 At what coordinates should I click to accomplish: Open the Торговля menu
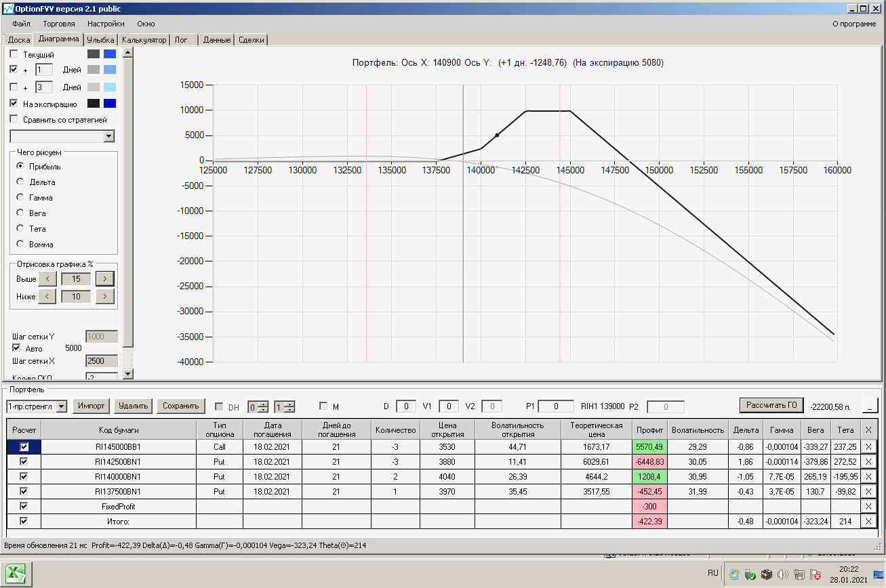[x=59, y=24]
